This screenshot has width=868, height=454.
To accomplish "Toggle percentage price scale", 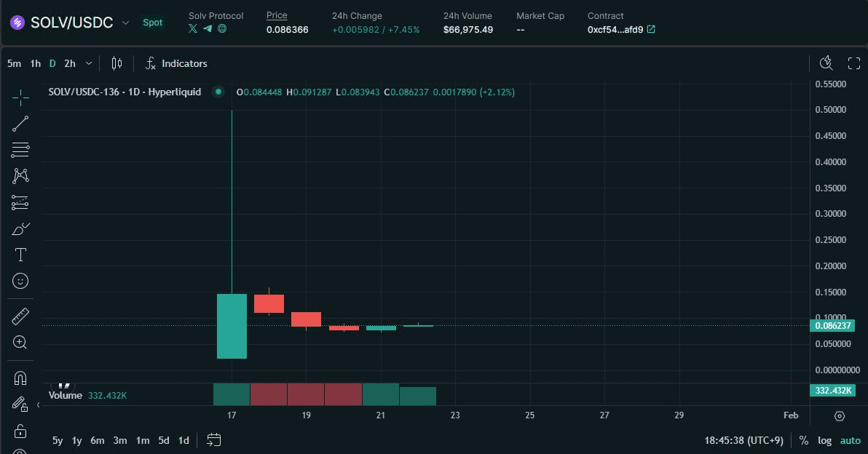I will click(x=804, y=441).
